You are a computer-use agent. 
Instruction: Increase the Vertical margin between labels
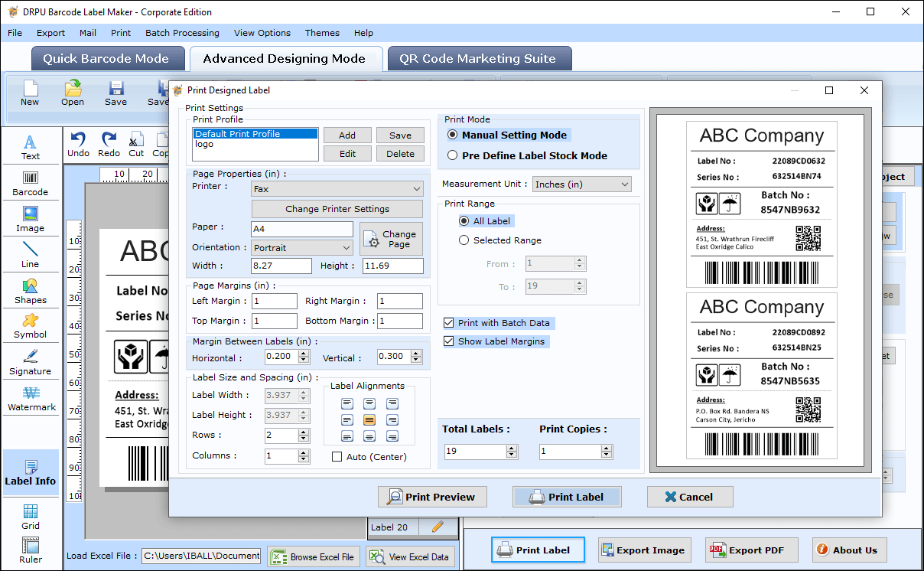pos(417,354)
